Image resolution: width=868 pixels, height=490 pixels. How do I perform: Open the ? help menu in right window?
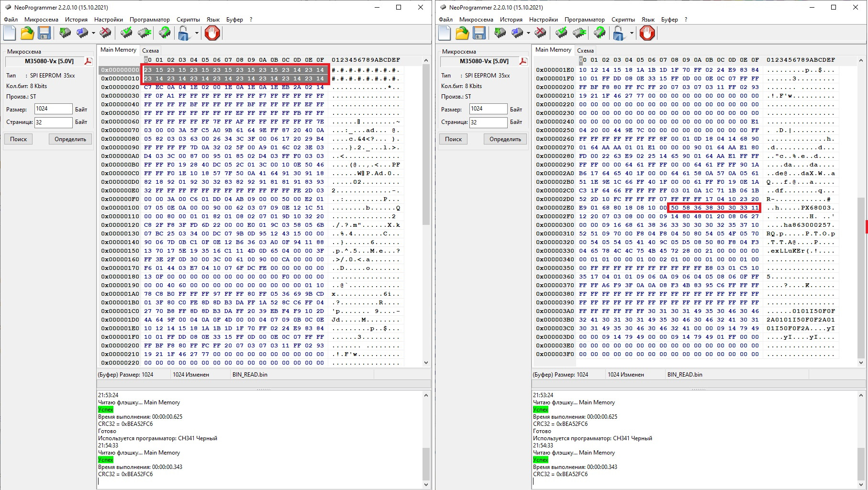(x=686, y=20)
